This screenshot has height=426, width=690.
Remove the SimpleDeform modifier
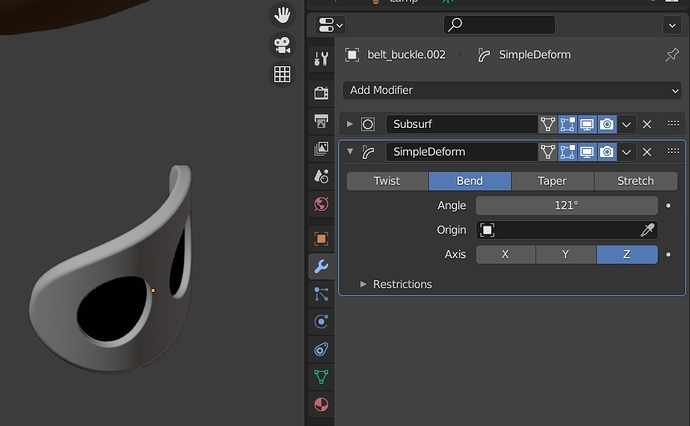pyautogui.click(x=647, y=152)
